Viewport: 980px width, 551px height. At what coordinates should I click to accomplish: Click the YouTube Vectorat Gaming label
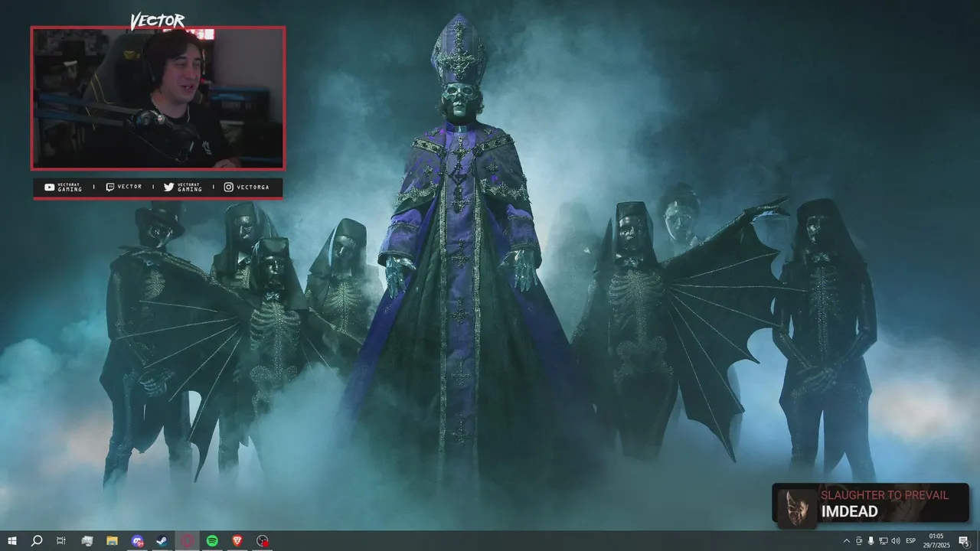[x=64, y=187]
